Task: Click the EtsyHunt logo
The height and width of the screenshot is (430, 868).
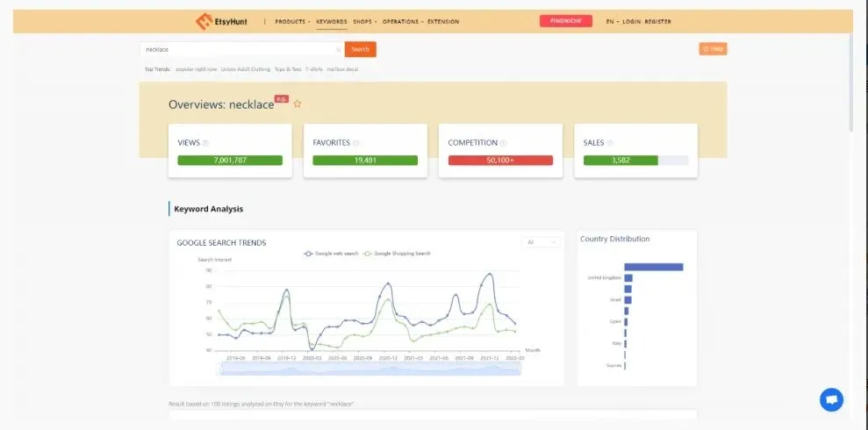Action: (x=221, y=22)
